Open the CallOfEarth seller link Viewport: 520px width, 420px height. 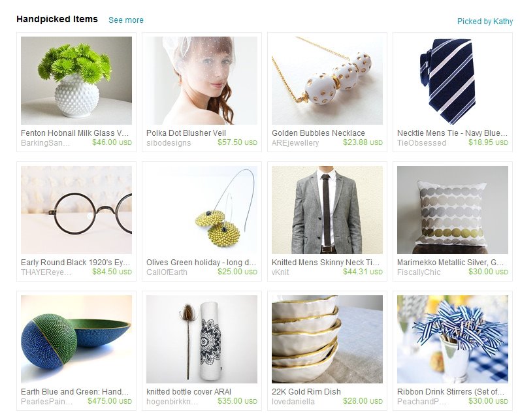[x=167, y=272]
